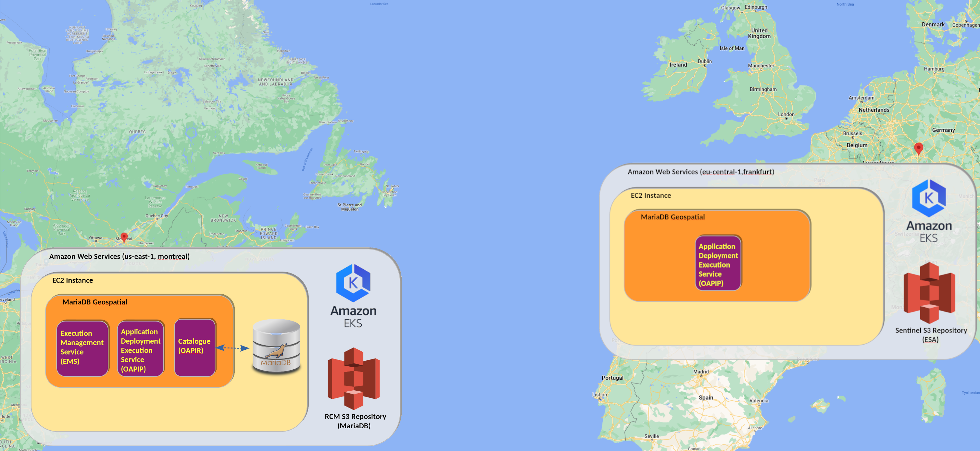The image size is (980, 451).
Task: Click the Montreal 'MariaDB Geospatial' label
Action: coord(95,302)
